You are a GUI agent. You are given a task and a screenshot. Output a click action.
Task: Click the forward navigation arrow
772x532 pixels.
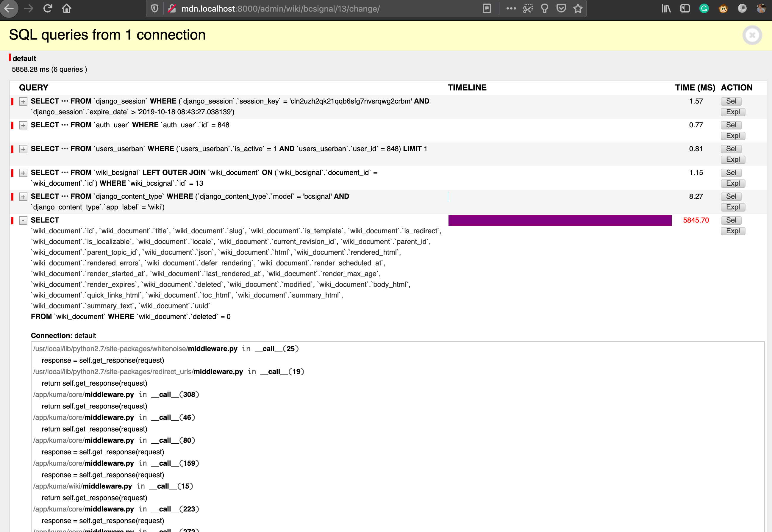pyautogui.click(x=29, y=8)
